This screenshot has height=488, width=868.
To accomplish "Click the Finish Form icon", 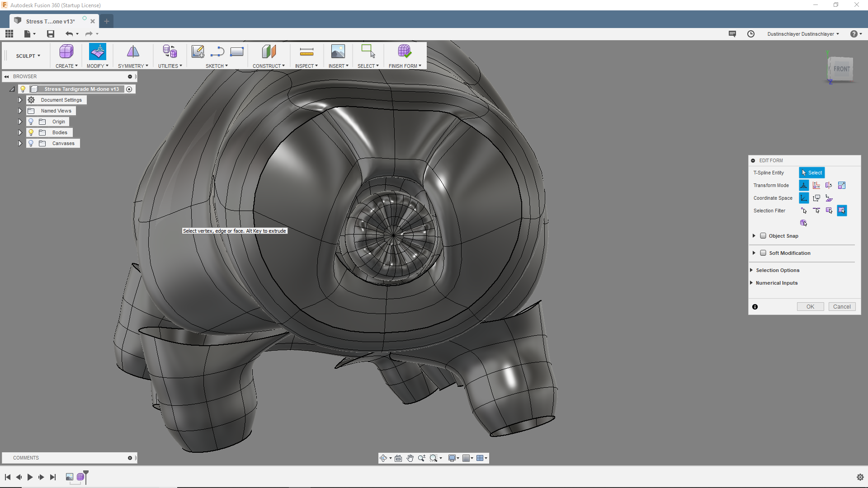I will 405,52.
